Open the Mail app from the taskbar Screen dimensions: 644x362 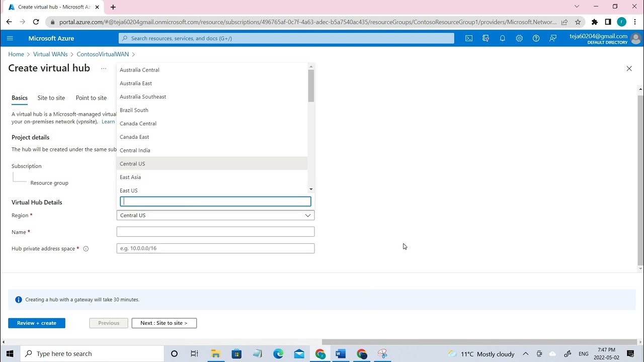pyautogui.click(x=299, y=353)
